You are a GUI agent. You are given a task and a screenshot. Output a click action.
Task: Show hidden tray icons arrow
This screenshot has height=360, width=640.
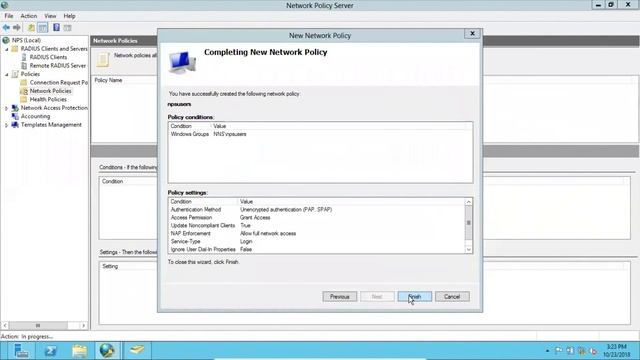pyautogui.click(x=547, y=351)
